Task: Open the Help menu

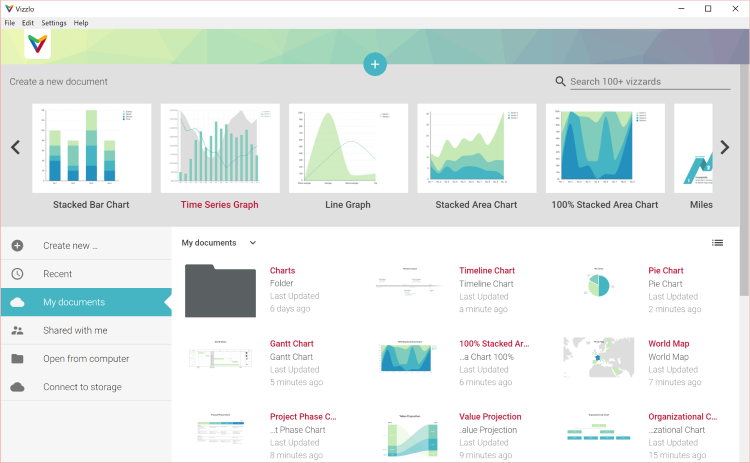Action: (81, 22)
